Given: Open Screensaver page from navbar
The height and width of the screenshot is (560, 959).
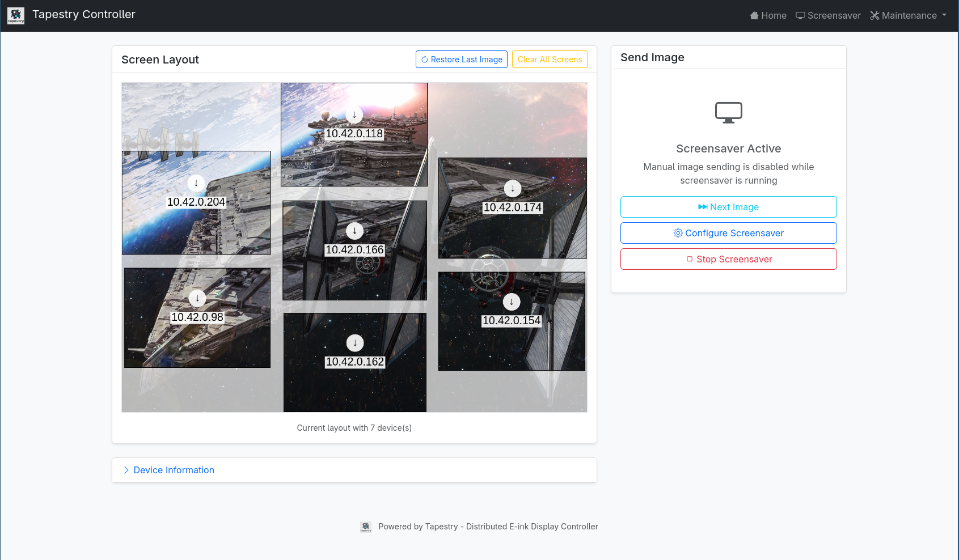Looking at the screenshot, I should click(x=828, y=16).
